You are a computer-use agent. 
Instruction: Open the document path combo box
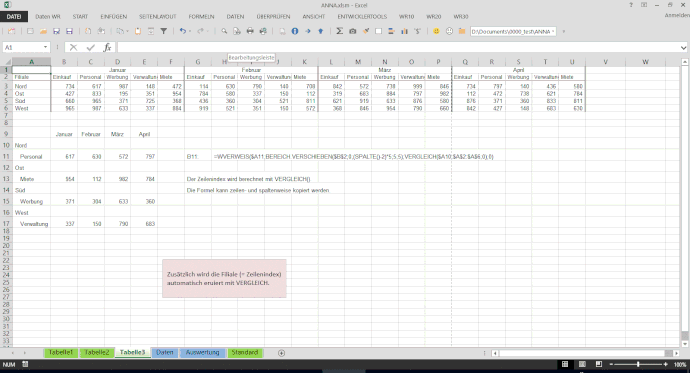point(513,31)
